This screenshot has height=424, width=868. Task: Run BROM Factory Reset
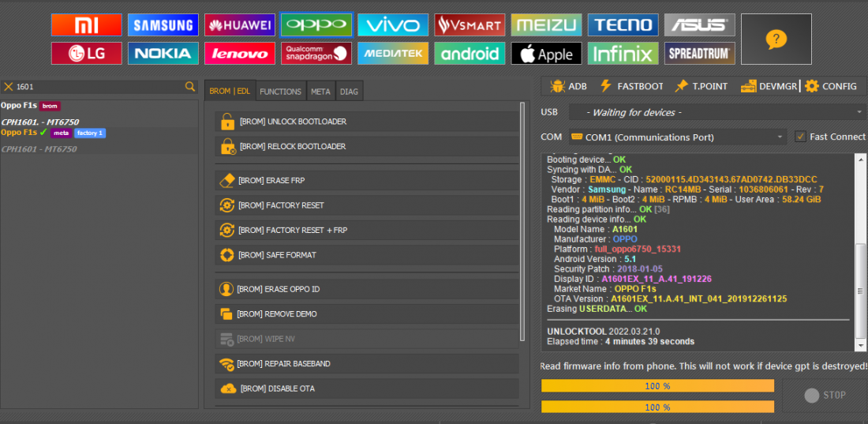(x=366, y=205)
